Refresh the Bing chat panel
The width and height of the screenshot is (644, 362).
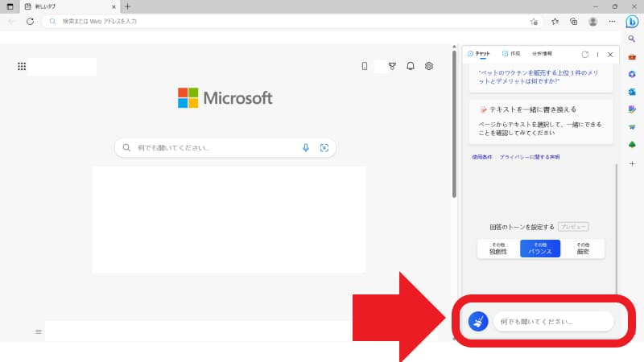[x=585, y=54]
